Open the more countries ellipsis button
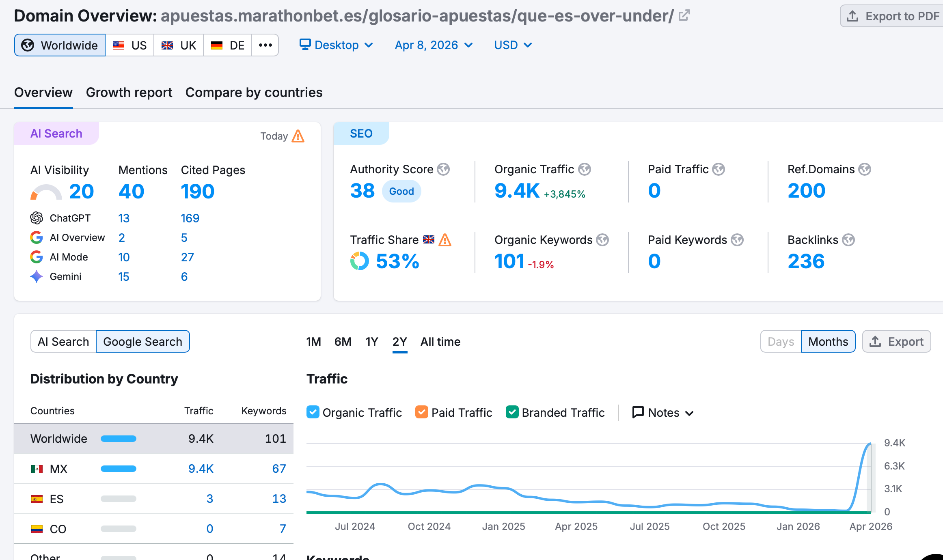This screenshot has height=560, width=943. [265, 45]
